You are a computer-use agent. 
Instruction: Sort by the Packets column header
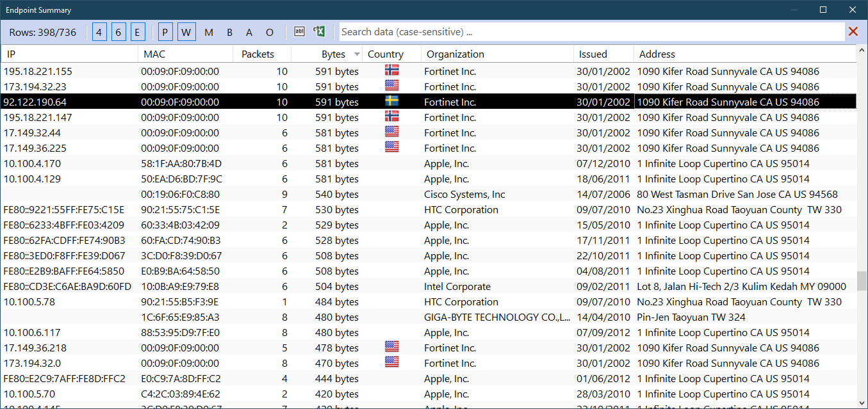258,54
